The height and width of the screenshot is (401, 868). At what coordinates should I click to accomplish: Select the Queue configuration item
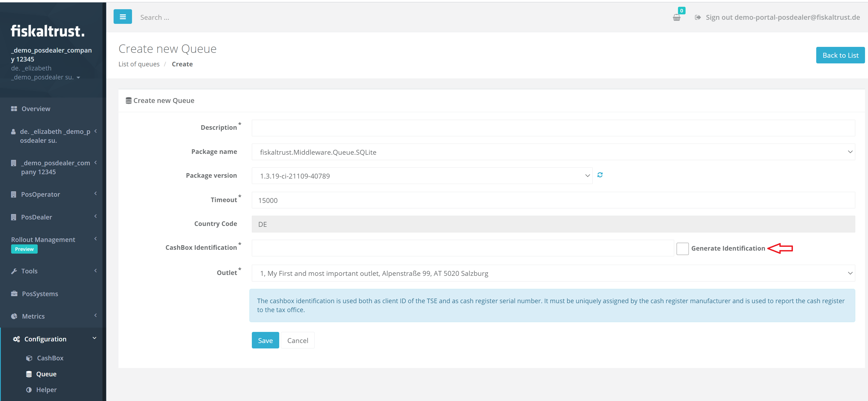(x=46, y=374)
